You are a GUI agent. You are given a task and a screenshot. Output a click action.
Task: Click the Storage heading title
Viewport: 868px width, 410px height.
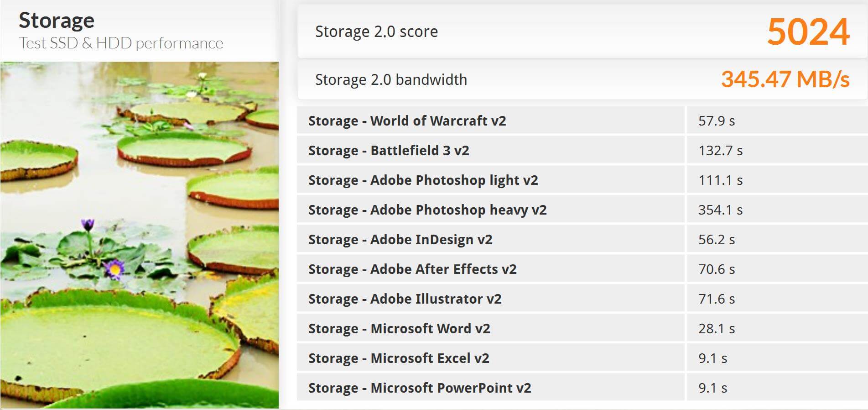(x=57, y=21)
